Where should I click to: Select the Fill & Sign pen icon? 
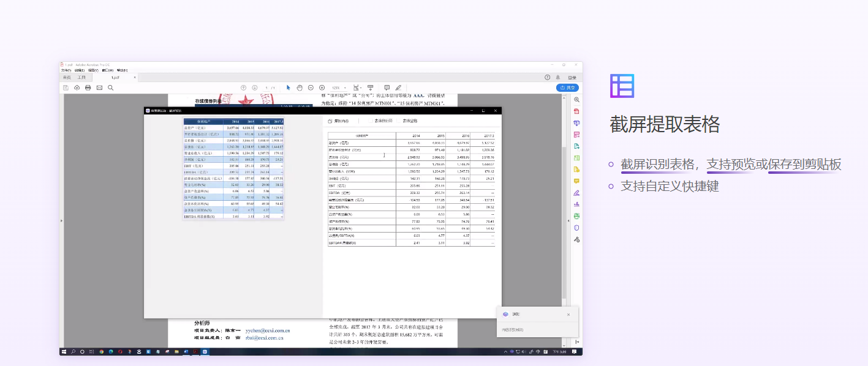[x=399, y=87]
